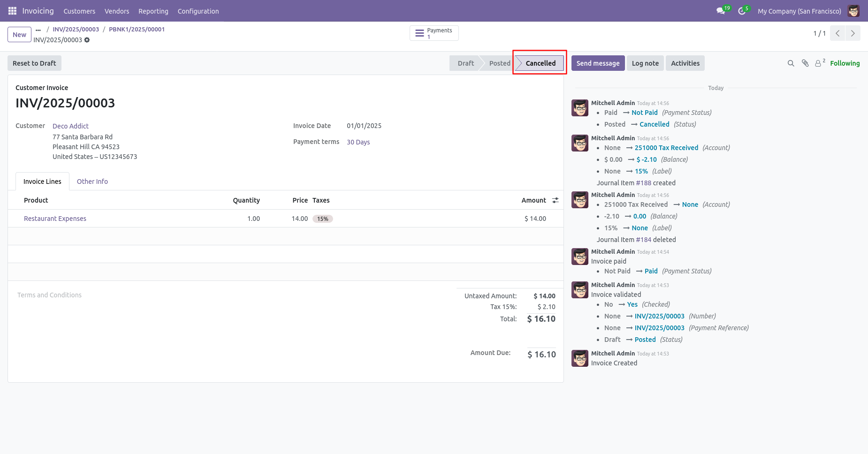Open PBNK1/2025/00001 breadcrumb link

[137, 29]
